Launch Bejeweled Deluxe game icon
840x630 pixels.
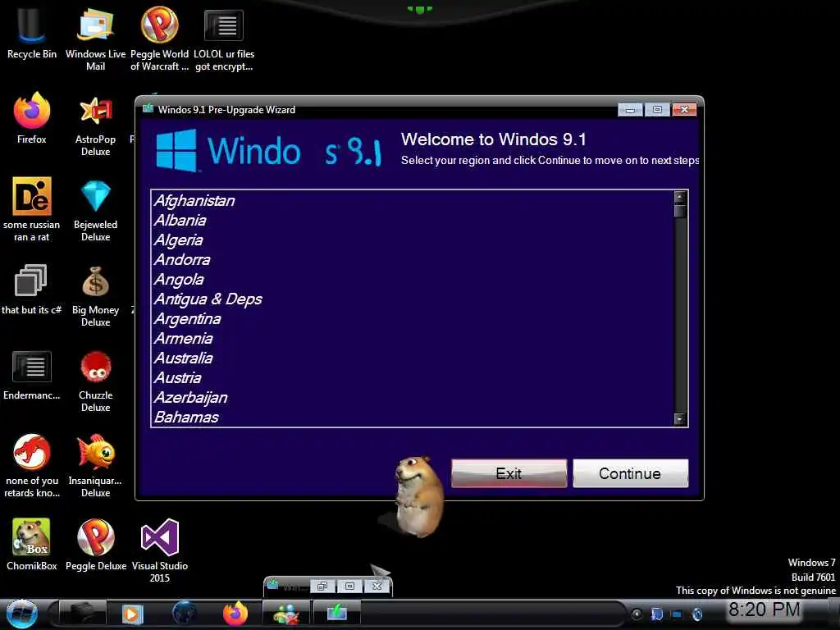(95, 209)
